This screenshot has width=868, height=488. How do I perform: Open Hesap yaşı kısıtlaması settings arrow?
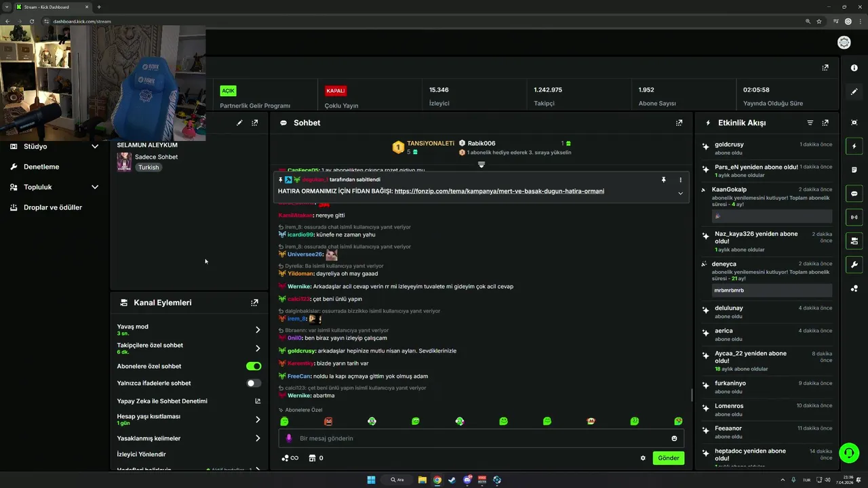tap(258, 420)
